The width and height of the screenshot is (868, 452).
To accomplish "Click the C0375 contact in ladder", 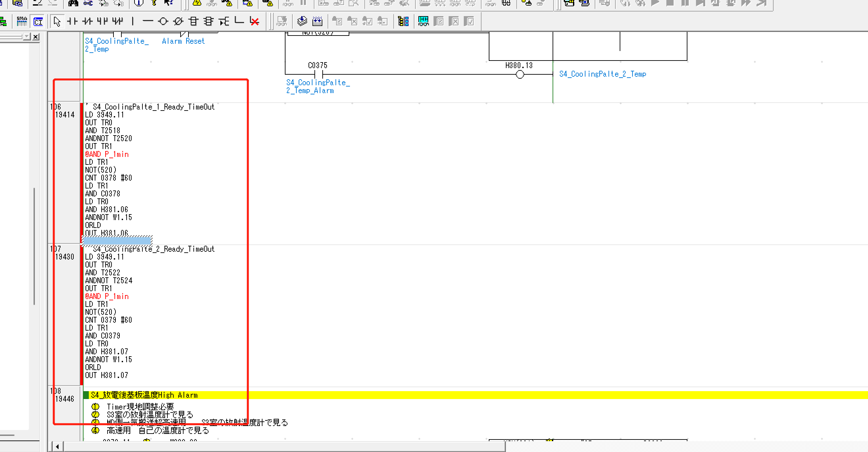I will tap(318, 74).
